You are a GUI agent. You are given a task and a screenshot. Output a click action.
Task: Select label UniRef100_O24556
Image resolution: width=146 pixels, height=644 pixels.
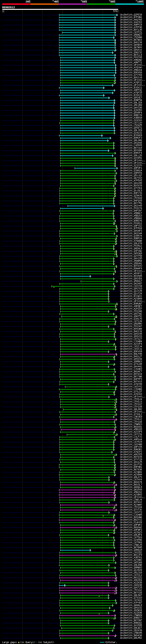(131, 540)
